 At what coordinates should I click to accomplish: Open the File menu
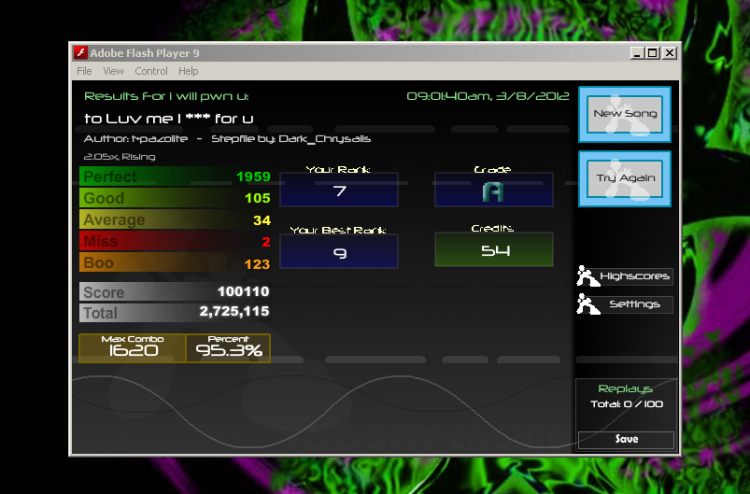(x=84, y=71)
